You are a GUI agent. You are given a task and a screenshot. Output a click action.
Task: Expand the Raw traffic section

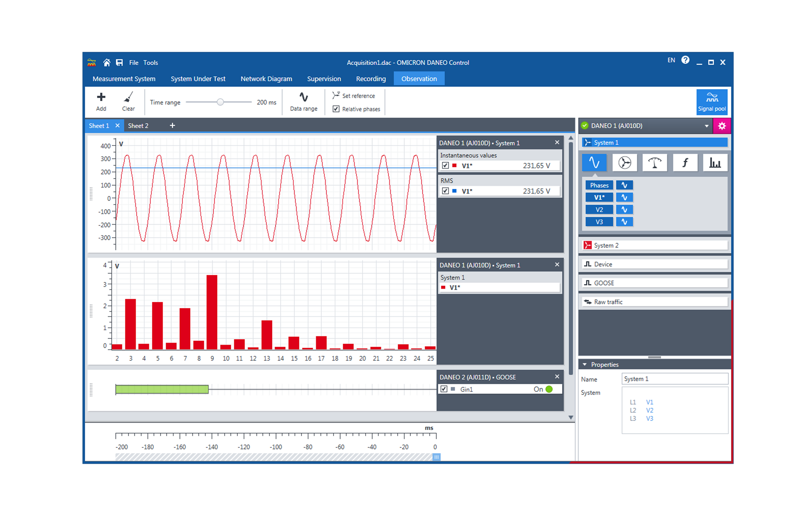[x=655, y=302]
